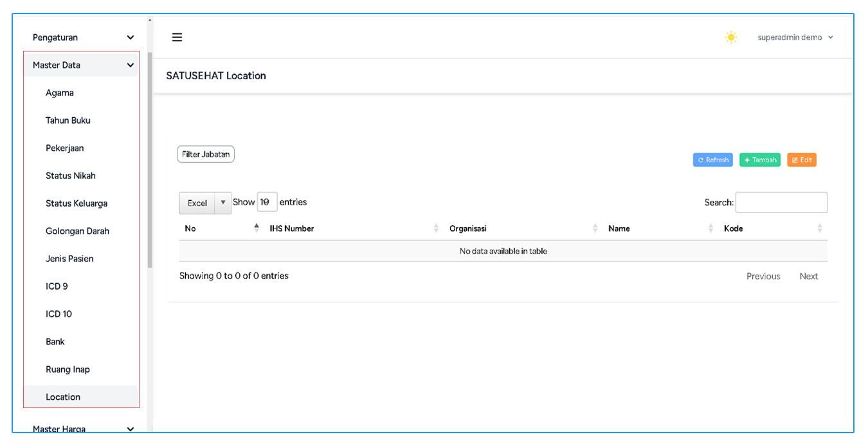Screen dimensions: 868x448
Task: Click the blue Refresh button
Action: click(x=712, y=160)
